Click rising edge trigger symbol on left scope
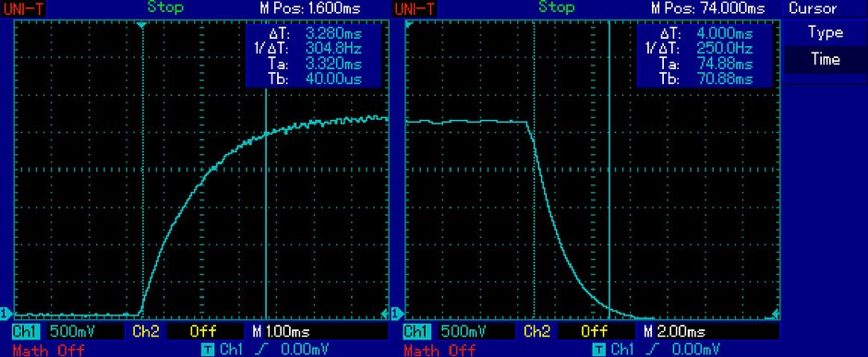The height and width of the screenshot is (357, 868). [x=260, y=350]
